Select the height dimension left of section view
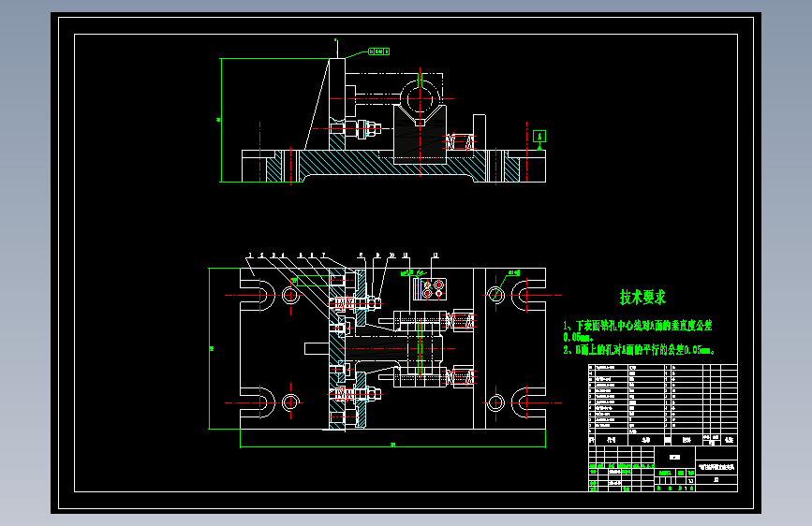 [219, 120]
